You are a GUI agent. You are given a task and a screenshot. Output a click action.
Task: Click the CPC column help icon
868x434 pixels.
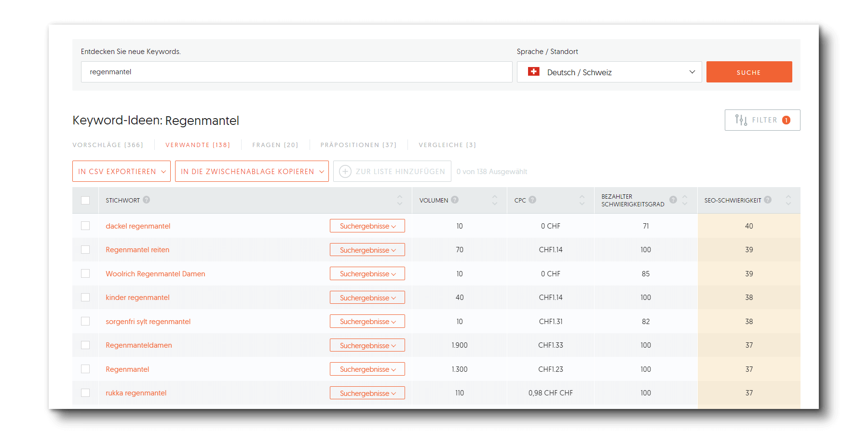tap(532, 200)
